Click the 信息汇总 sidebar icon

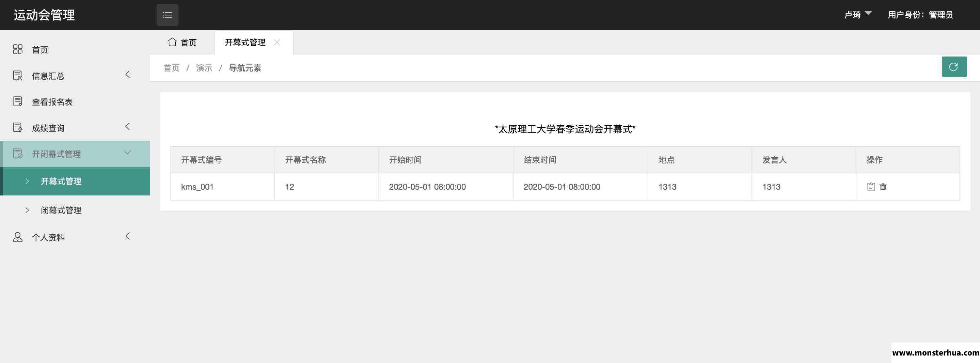[17, 76]
